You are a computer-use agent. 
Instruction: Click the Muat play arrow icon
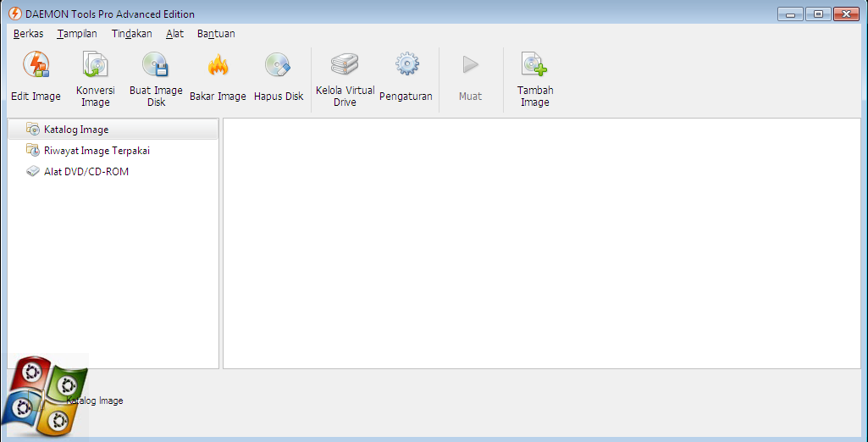pyautogui.click(x=470, y=64)
